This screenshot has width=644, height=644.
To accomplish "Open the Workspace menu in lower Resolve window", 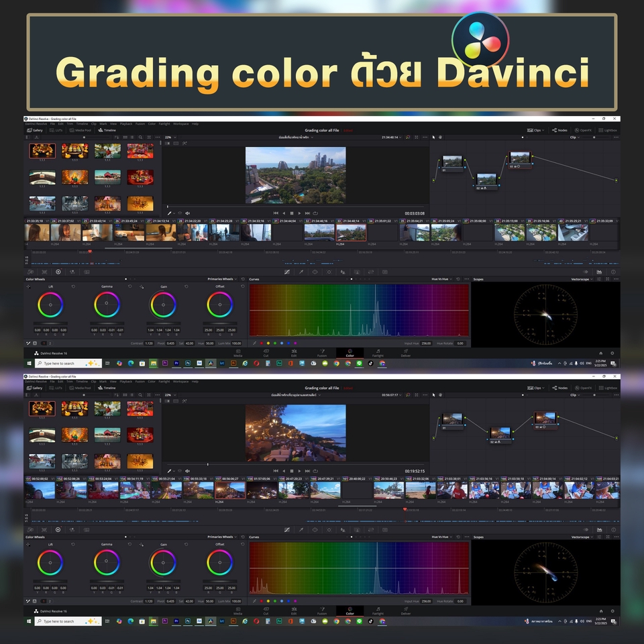I will 180,382.
